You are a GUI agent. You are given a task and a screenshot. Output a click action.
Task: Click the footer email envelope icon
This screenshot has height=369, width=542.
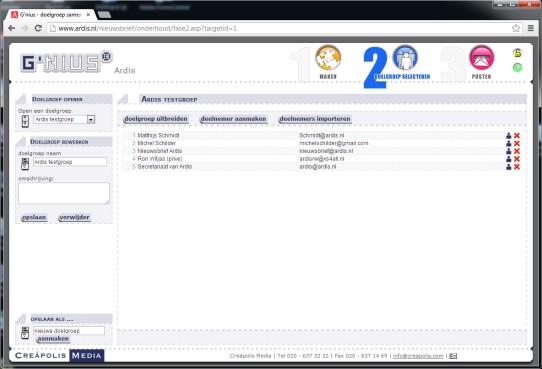coord(453,356)
